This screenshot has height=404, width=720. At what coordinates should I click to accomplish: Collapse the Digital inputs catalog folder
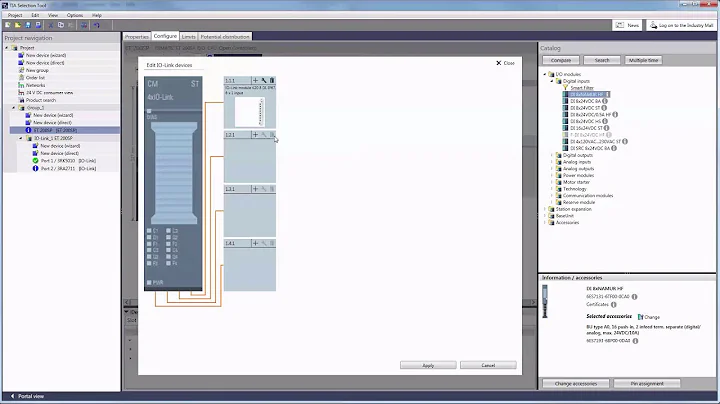[x=552, y=81]
